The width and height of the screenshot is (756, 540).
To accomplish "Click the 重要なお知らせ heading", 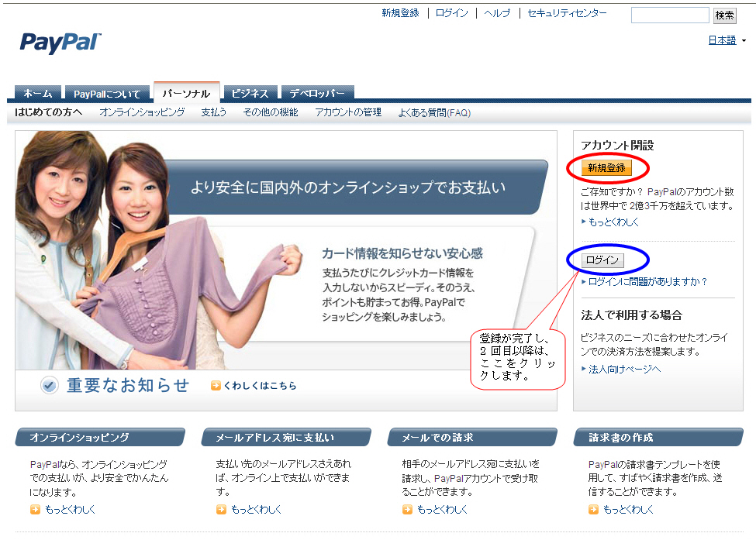I will point(128,385).
